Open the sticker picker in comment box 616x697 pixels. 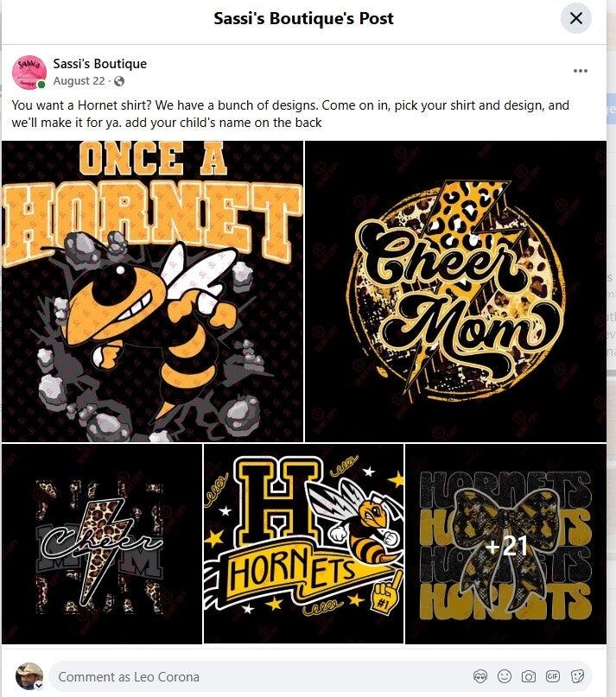(x=577, y=676)
